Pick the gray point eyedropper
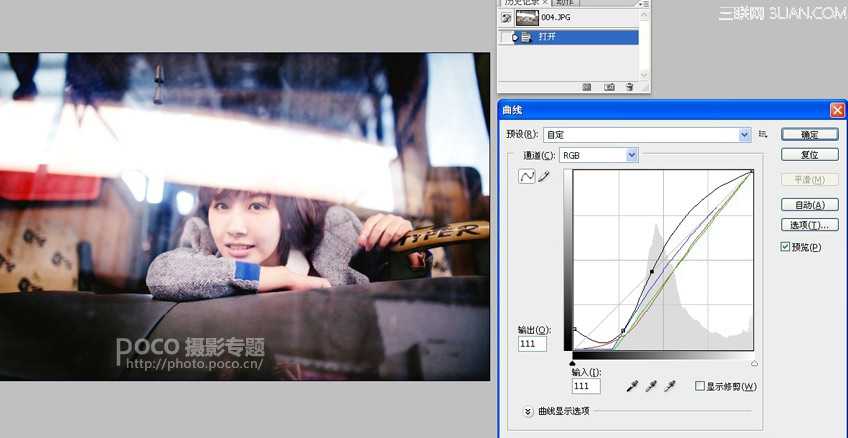This screenshot has height=438, width=848. click(651, 386)
